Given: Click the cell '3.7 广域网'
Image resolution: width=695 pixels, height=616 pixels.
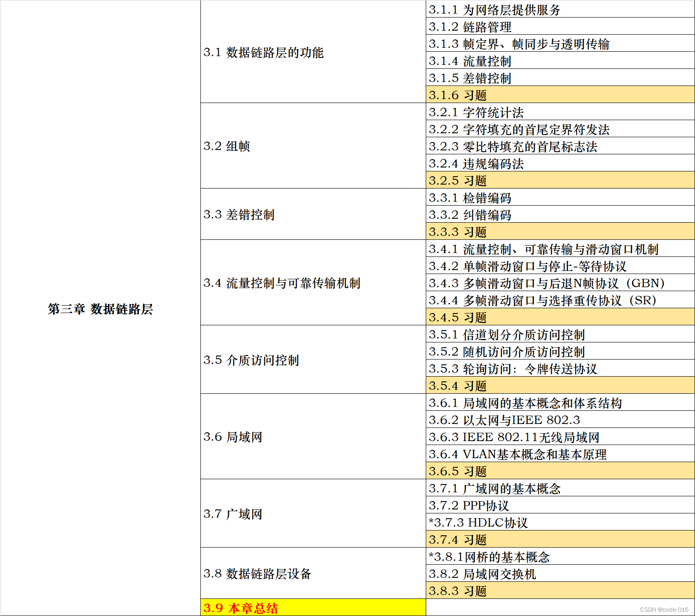Looking at the screenshot, I should click(x=313, y=513).
